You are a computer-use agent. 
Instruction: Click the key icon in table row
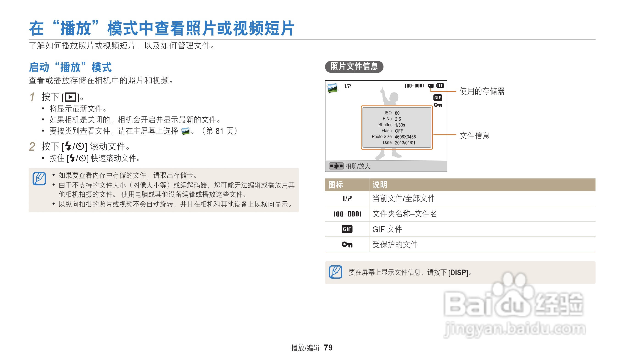click(347, 245)
